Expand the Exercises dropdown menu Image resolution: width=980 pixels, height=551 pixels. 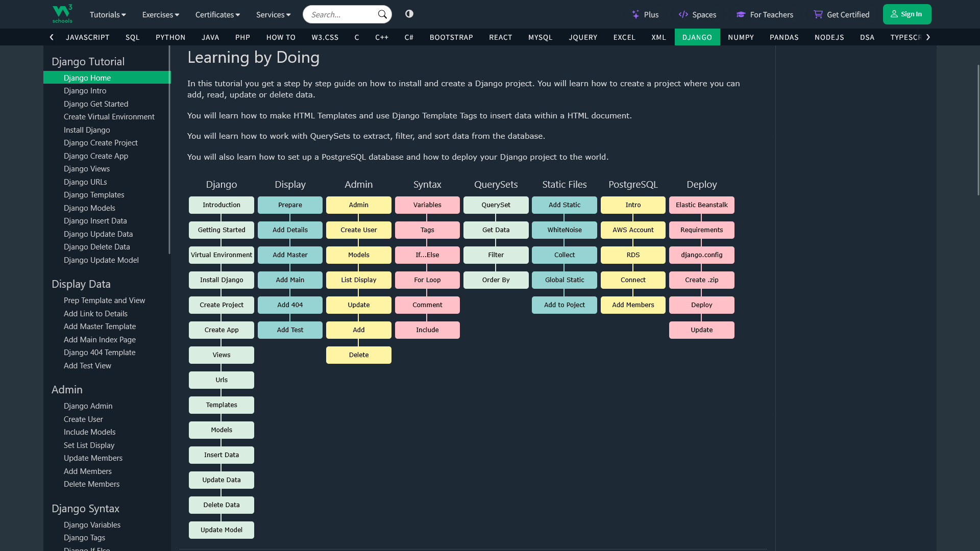coord(161,14)
